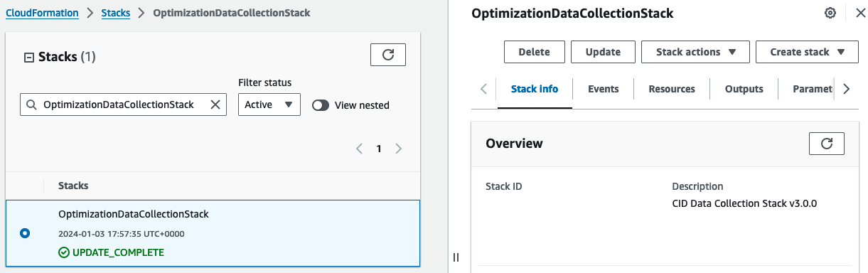The width and height of the screenshot is (868, 273).
Task: Go to previous page of stacks
Action: coord(359,149)
